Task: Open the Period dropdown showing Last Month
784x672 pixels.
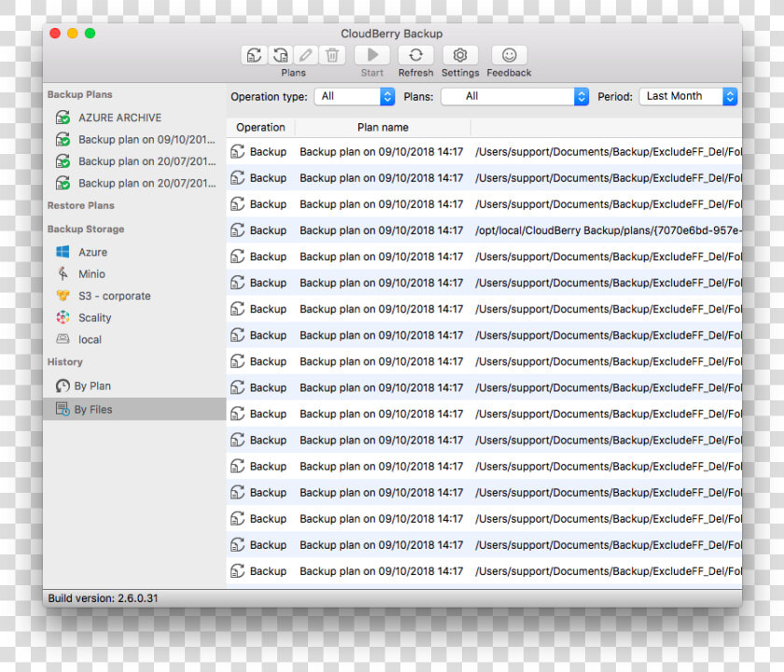Action: pos(688,96)
